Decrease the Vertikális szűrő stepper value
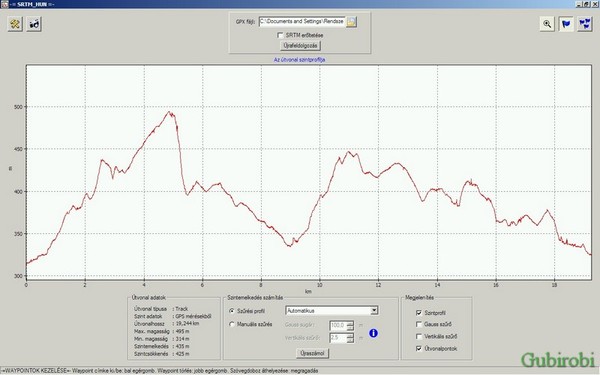 coord(350,340)
